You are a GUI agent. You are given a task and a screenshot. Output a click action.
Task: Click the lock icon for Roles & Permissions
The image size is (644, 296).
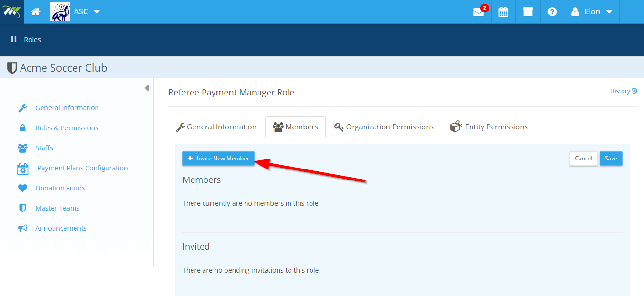tap(22, 128)
